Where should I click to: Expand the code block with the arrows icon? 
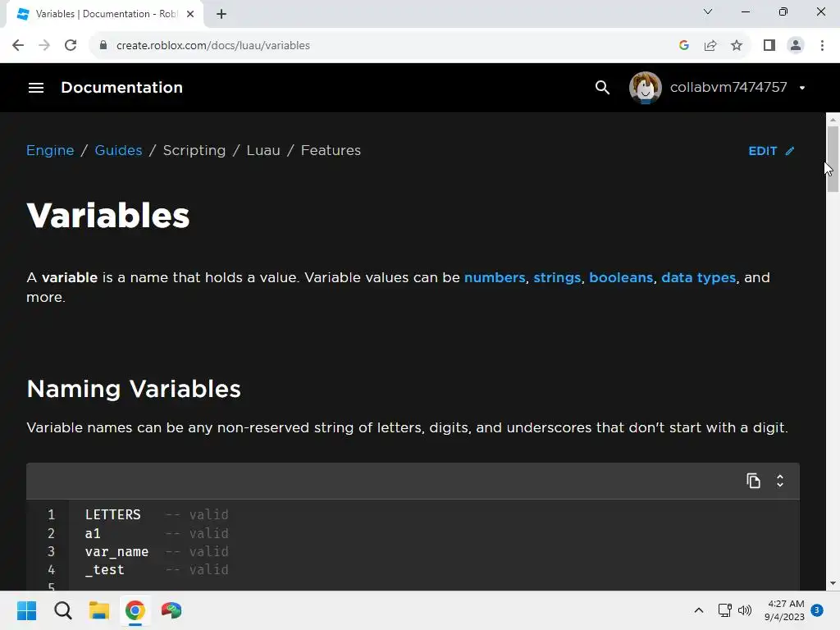(x=780, y=481)
